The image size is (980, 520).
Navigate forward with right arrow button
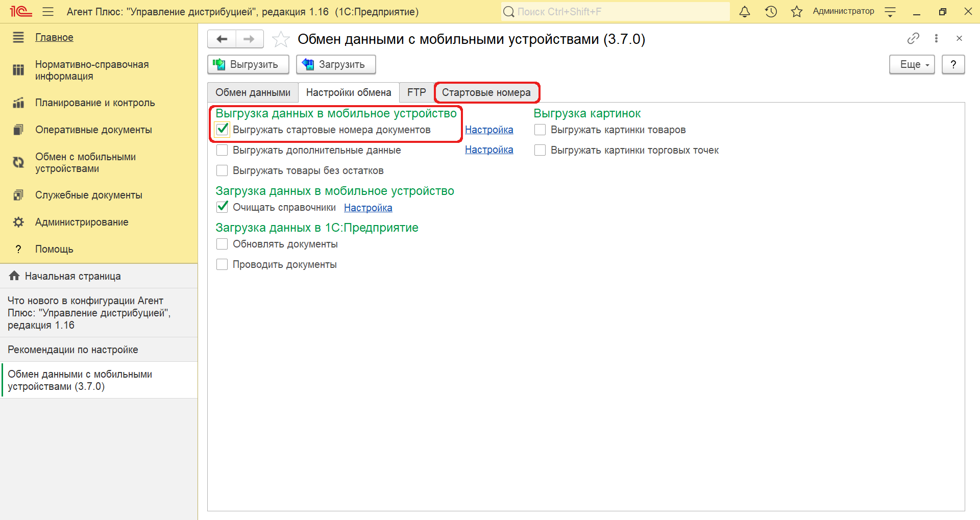(x=249, y=39)
